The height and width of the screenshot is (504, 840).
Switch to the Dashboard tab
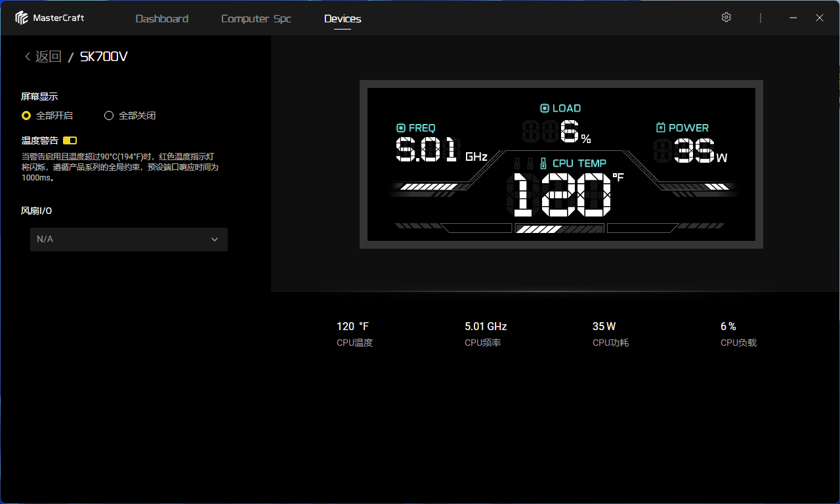point(162,18)
